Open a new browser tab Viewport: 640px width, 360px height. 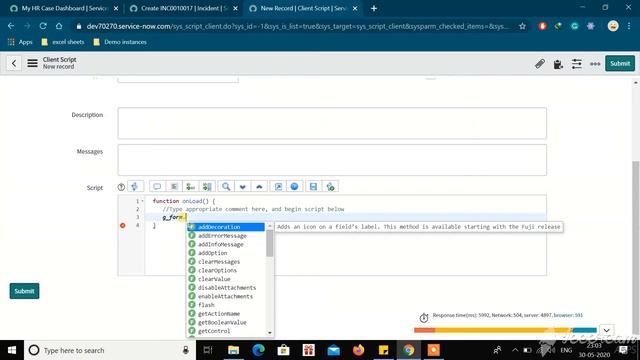pos(373,8)
